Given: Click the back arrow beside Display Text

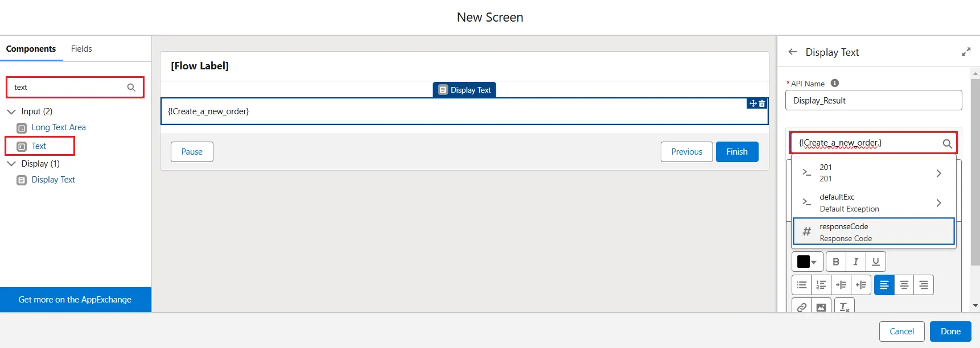Looking at the screenshot, I should pyautogui.click(x=793, y=52).
